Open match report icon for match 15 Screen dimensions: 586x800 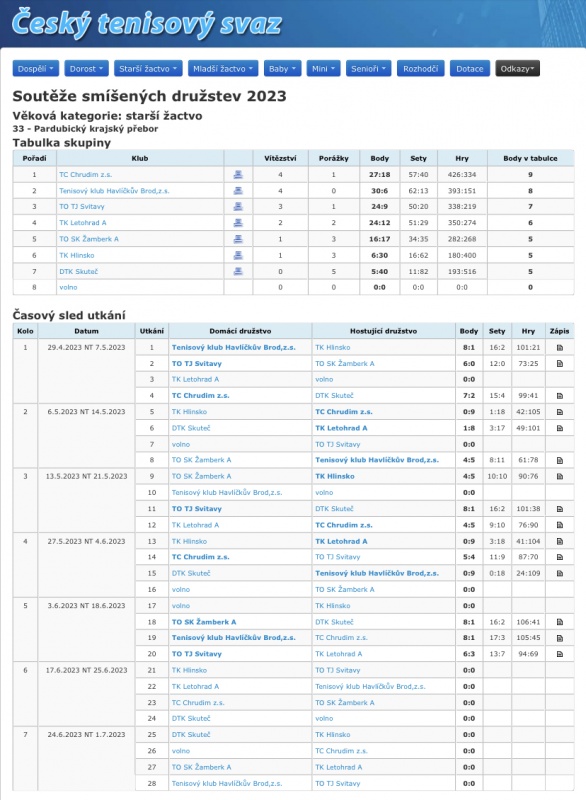559,573
